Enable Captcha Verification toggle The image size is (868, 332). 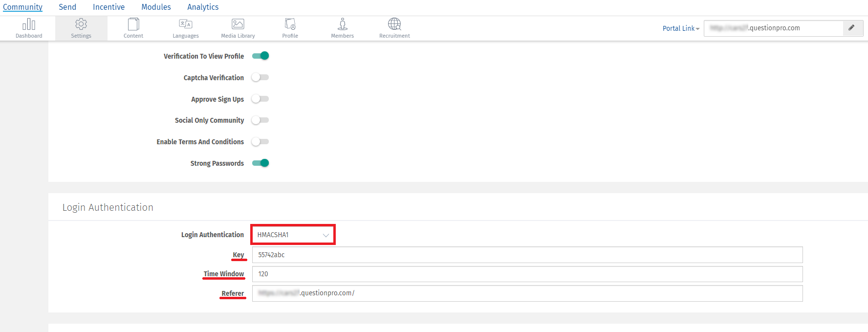tap(260, 77)
